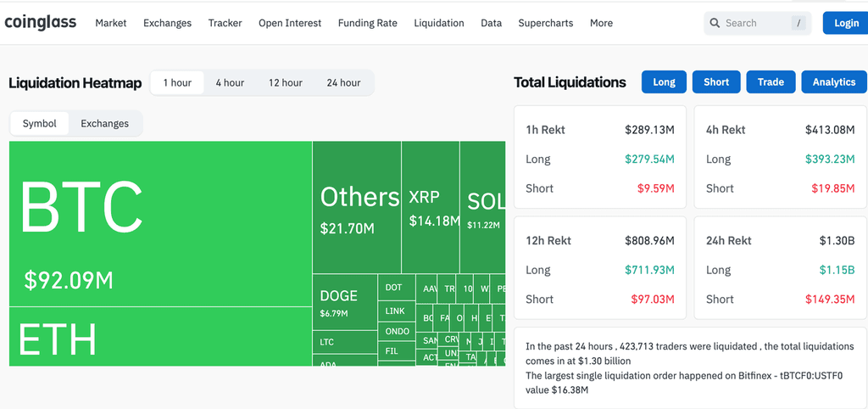Click the Analytics button
Image resolution: width=868 pixels, height=409 pixels.
pos(833,81)
